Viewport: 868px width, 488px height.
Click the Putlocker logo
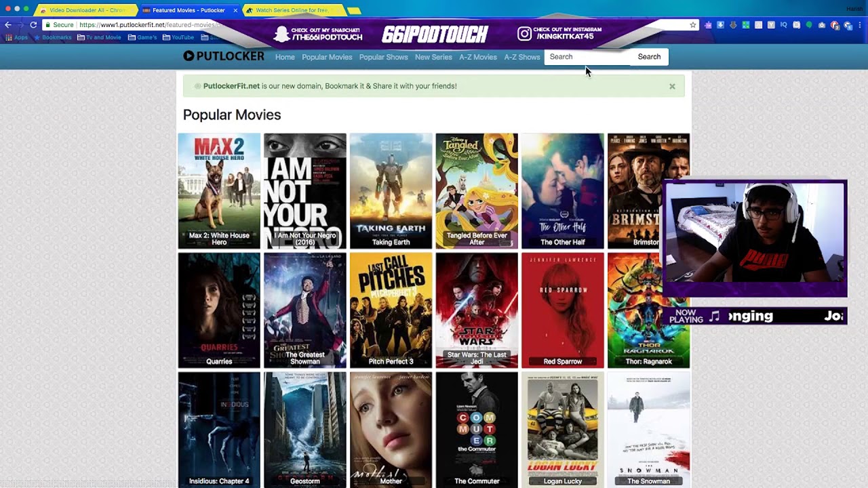(x=224, y=56)
